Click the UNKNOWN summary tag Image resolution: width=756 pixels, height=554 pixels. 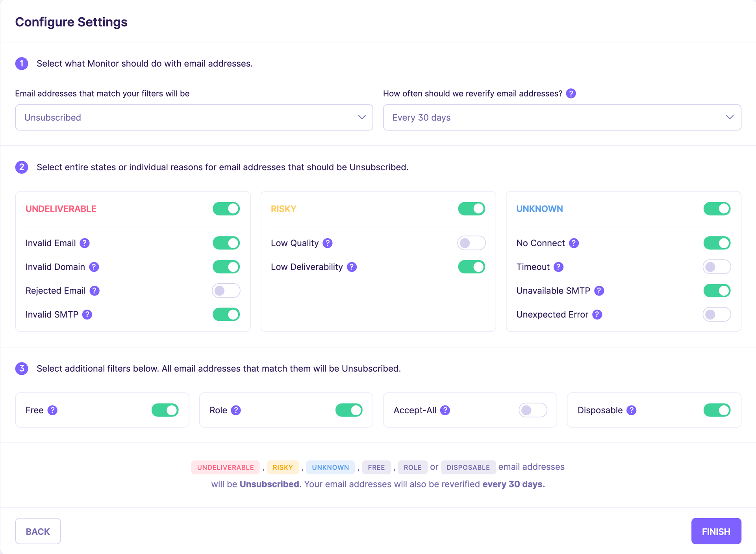(x=331, y=467)
